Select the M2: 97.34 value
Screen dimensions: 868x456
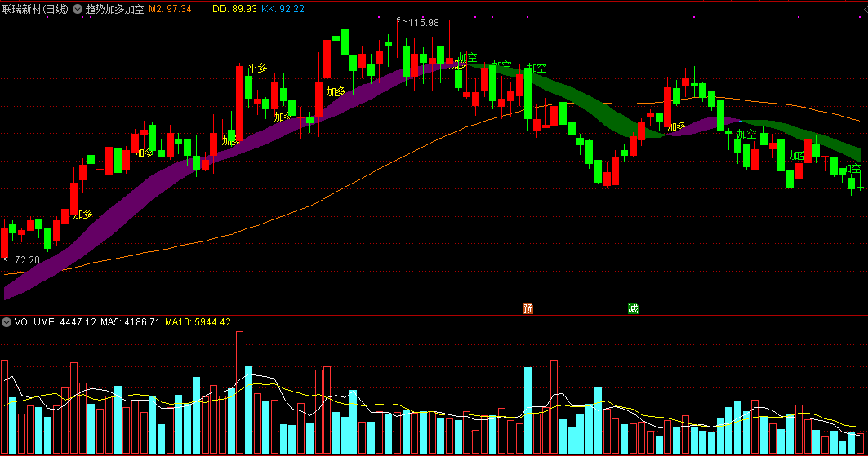click(x=170, y=9)
